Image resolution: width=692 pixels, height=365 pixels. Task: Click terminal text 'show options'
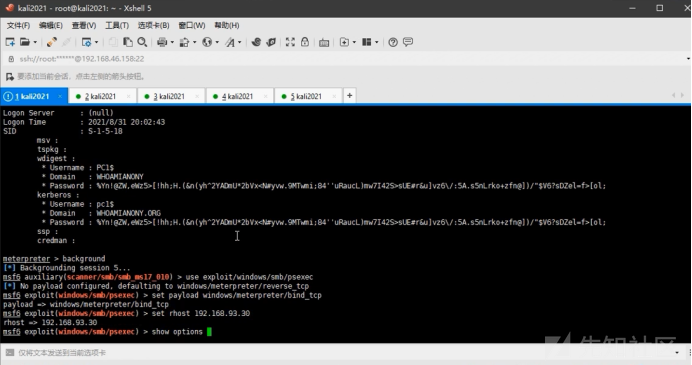click(x=177, y=331)
